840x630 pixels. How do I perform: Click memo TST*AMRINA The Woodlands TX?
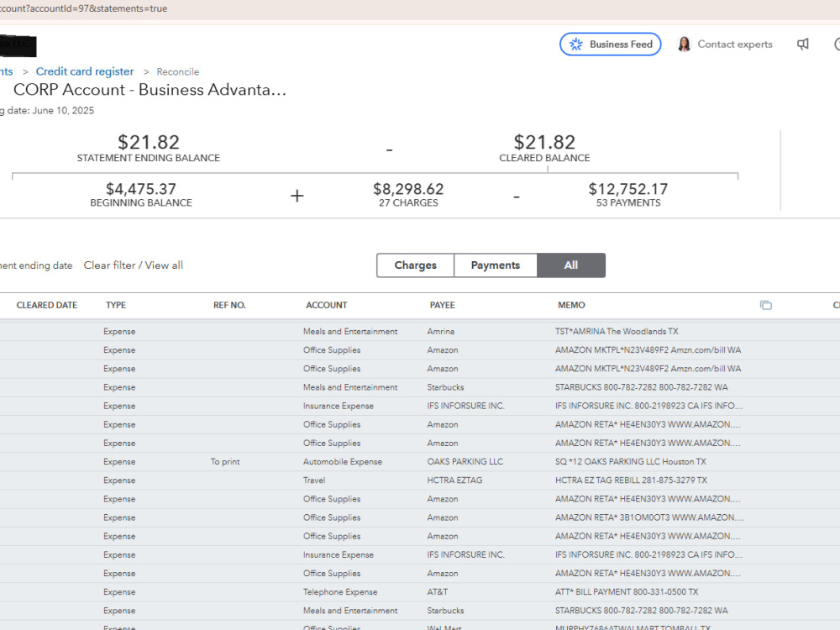point(617,332)
